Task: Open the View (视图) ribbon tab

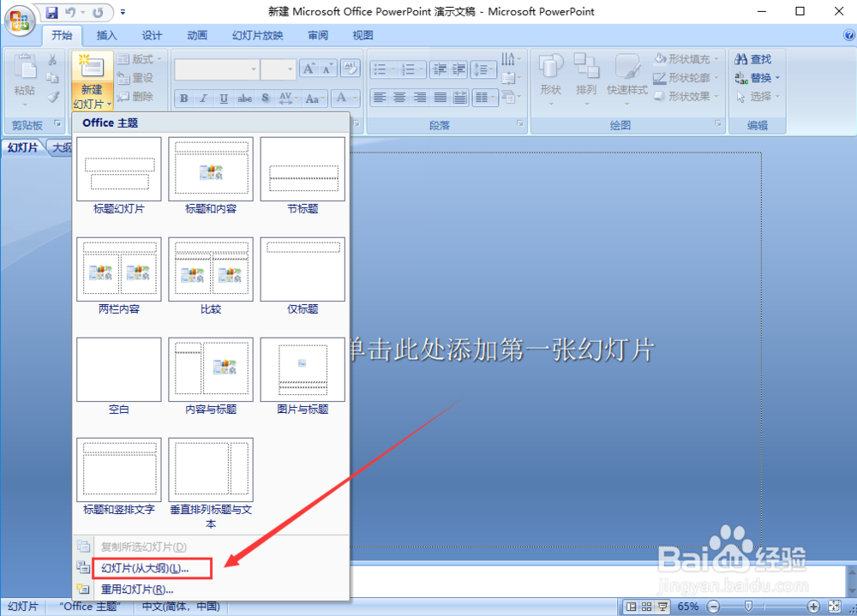Action: click(363, 35)
